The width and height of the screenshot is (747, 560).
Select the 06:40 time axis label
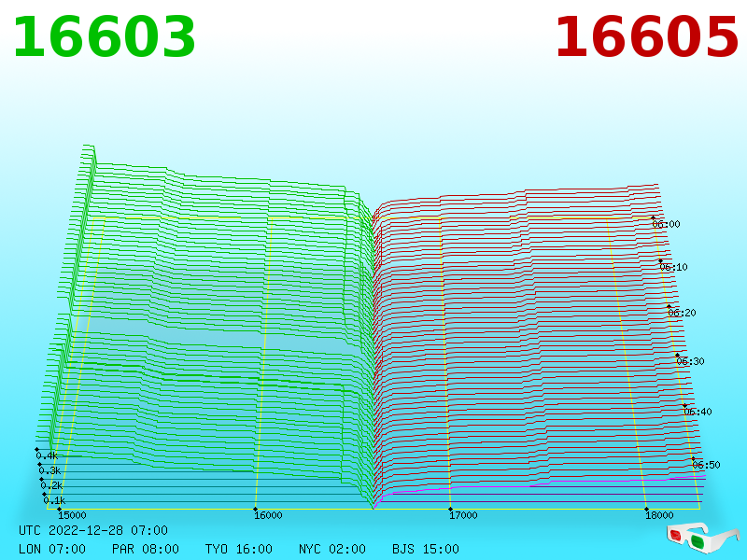698,412
